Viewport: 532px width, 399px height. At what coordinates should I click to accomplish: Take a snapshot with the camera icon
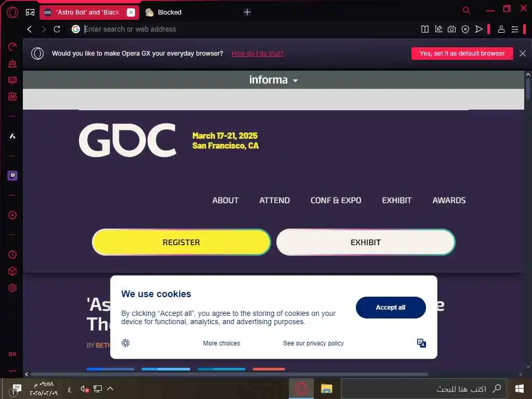pos(451,29)
